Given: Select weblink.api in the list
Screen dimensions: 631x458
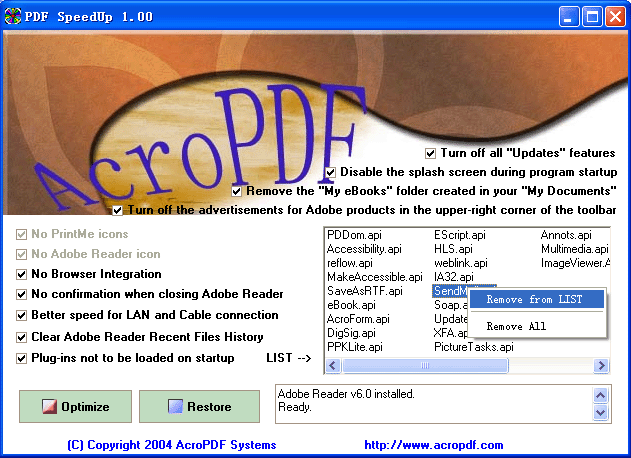Looking at the screenshot, I should [460, 263].
